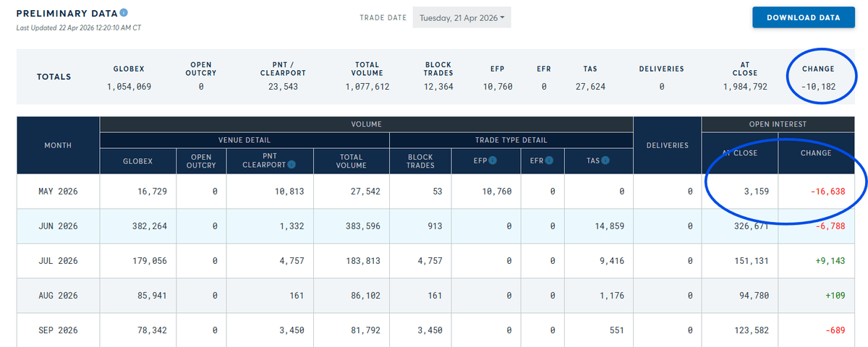
Task: Select the AUG 2026 month row
Action: (x=58, y=296)
